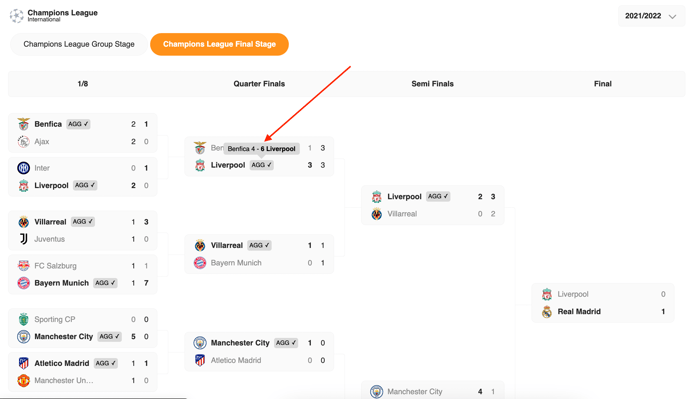The image size is (688, 399).
Task: Click Bayern Munich crest in Quarter Finals
Action: click(x=200, y=263)
